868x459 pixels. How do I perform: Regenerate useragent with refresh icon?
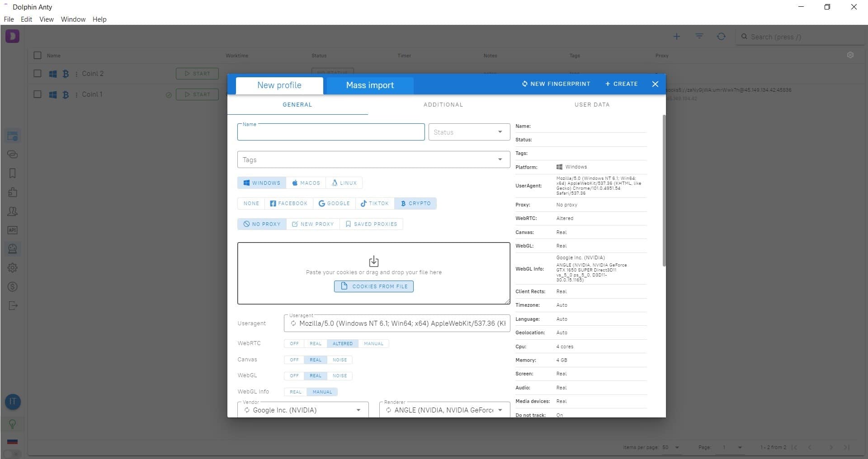point(293,323)
